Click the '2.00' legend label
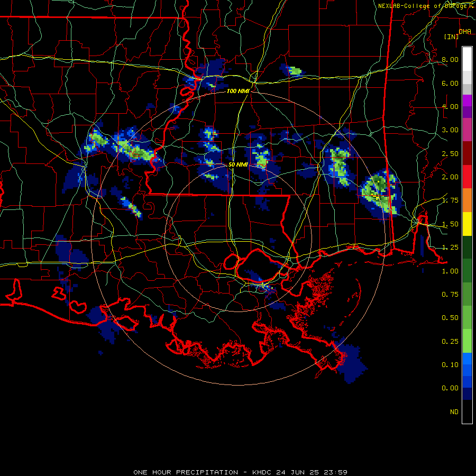The width and height of the screenshot is (476, 476). click(450, 177)
